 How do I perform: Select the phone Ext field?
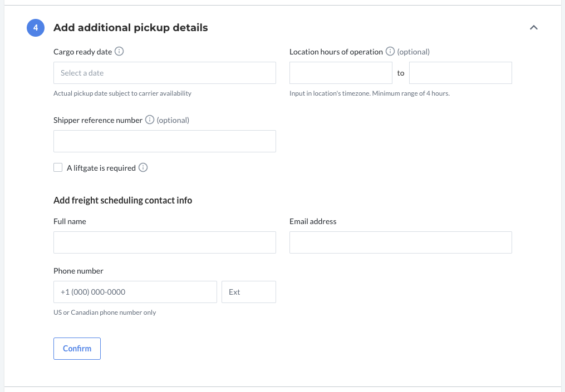(249, 292)
